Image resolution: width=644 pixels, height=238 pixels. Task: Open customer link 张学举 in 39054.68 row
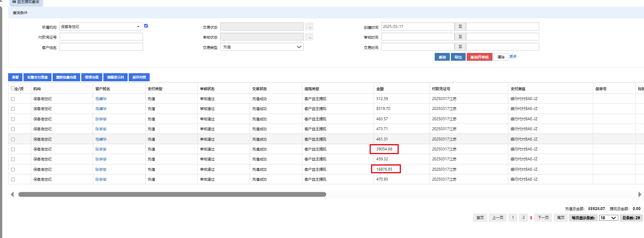click(101, 149)
